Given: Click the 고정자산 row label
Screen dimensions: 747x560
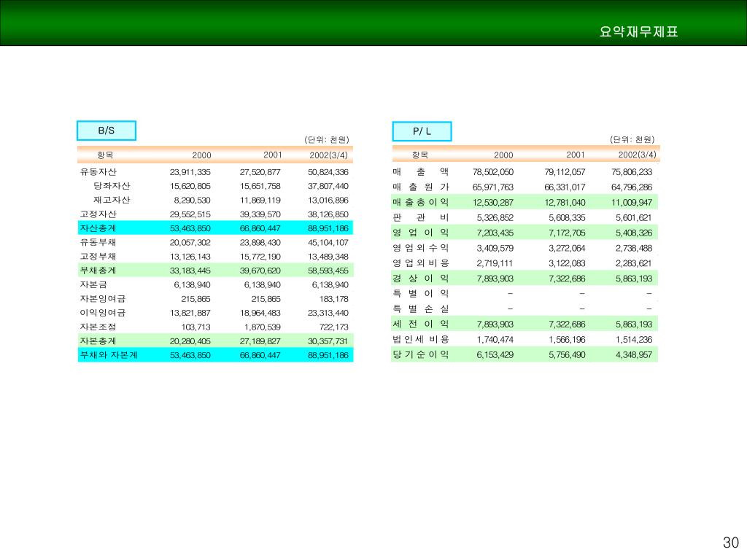Looking at the screenshot, I should tap(98, 214).
